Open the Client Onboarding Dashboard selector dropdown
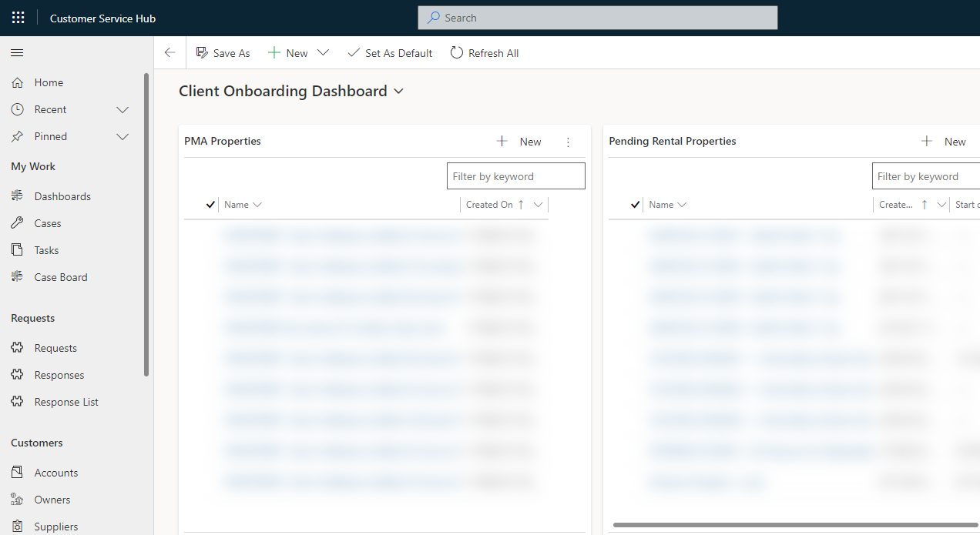980x535 pixels. pyautogui.click(x=399, y=92)
